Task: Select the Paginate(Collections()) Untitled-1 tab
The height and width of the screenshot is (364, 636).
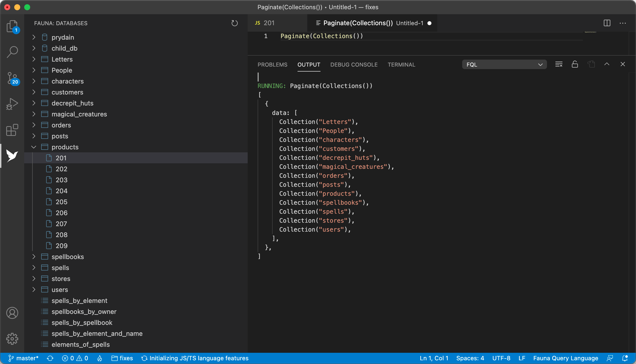Action: pyautogui.click(x=372, y=23)
